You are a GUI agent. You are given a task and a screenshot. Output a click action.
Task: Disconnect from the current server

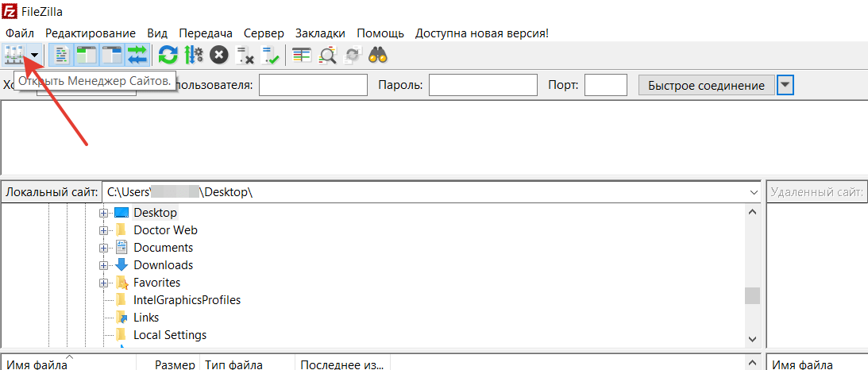(245, 55)
